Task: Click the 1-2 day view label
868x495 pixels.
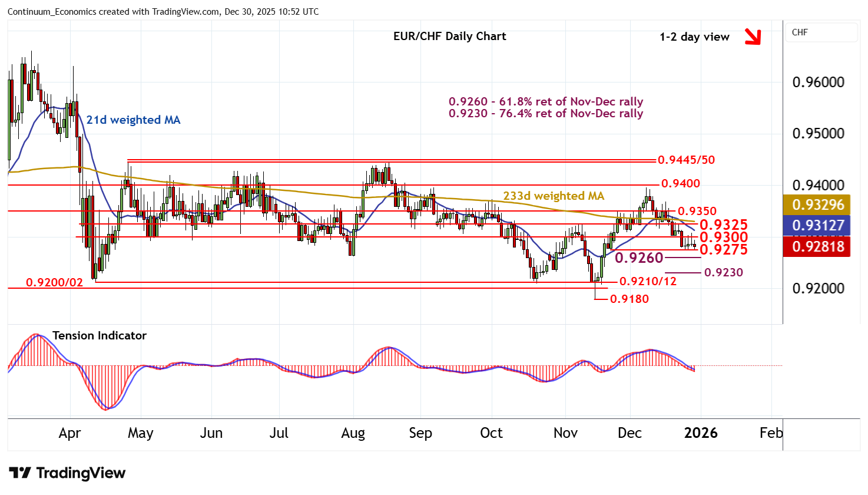Action: coord(694,37)
